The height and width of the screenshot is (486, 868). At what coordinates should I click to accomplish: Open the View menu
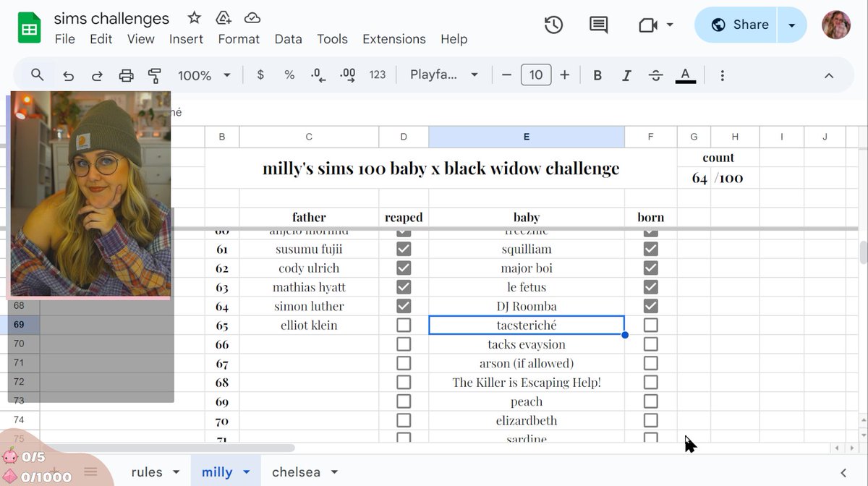pyautogui.click(x=141, y=39)
